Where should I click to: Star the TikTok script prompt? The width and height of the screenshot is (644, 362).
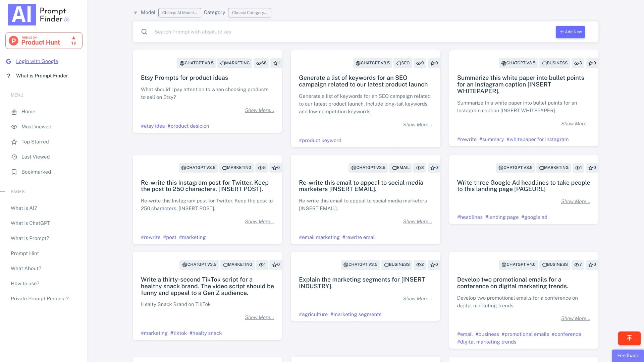point(275,265)
